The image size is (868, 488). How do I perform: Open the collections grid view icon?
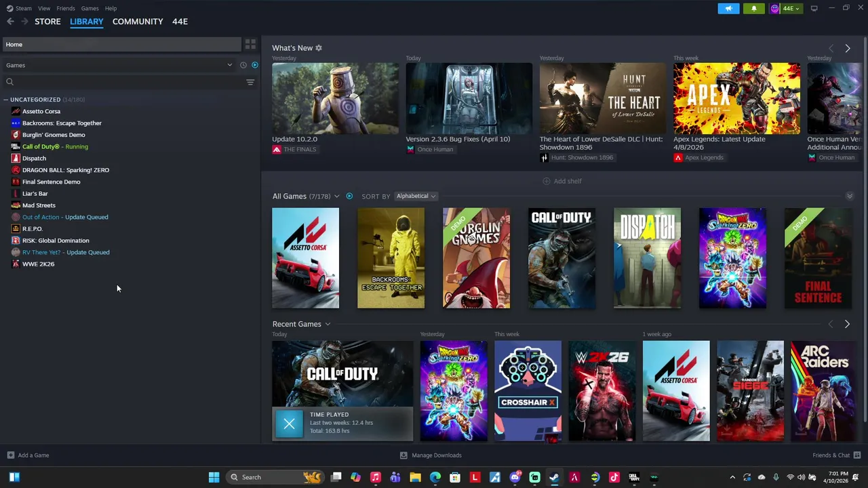pos(250,44)
